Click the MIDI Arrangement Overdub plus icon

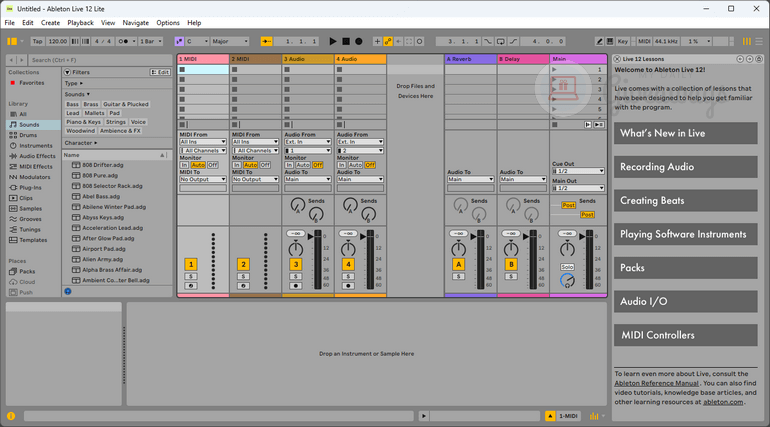[x=377, y=41]
